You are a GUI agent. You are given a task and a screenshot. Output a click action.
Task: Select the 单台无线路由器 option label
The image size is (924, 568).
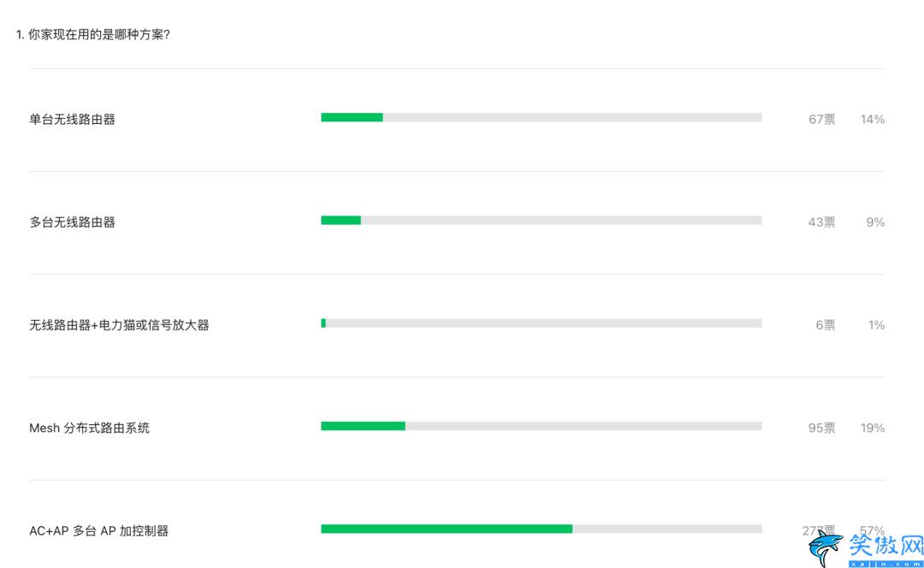pos(73,119)
